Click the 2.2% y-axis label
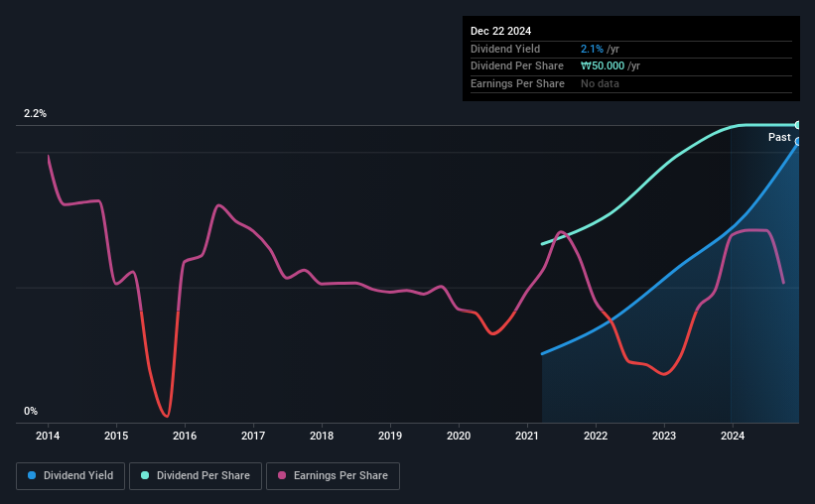Image resolution: width=815 pixels, height=504 pixels. click(x=35, y=113)
